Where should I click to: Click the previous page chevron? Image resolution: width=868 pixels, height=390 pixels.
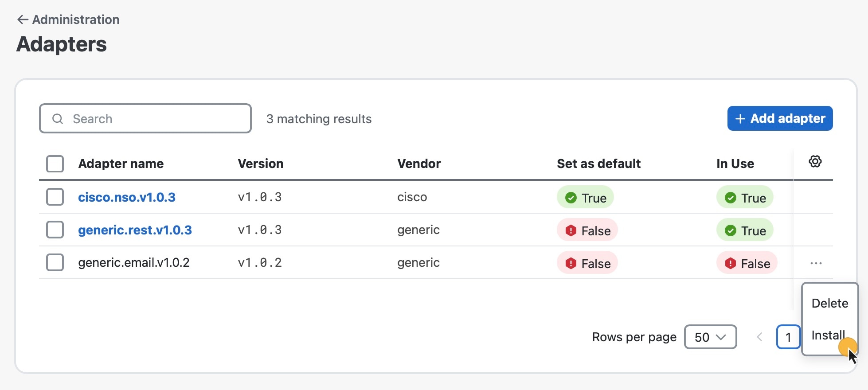point(759,337)
